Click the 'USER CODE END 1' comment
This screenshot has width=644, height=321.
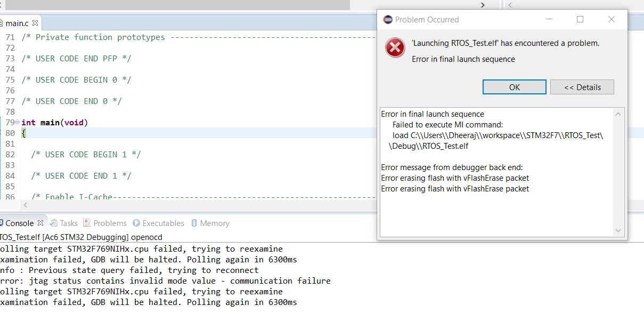tap(81, 175)
